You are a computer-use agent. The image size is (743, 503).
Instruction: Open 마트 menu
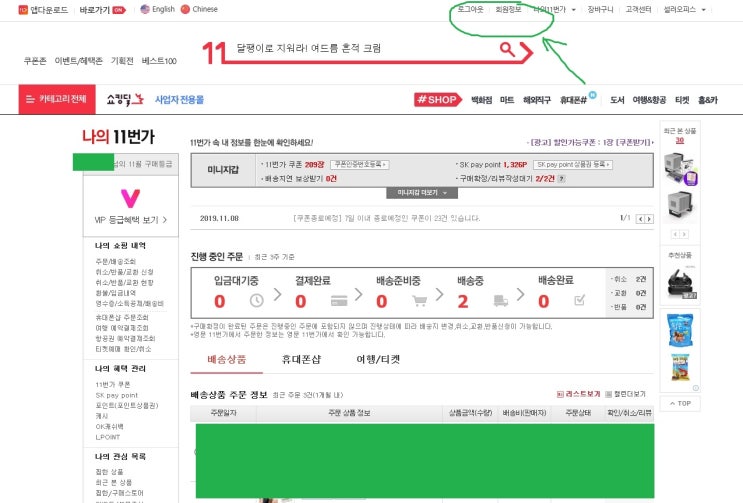pyautogui.click(x=507, y=100)
